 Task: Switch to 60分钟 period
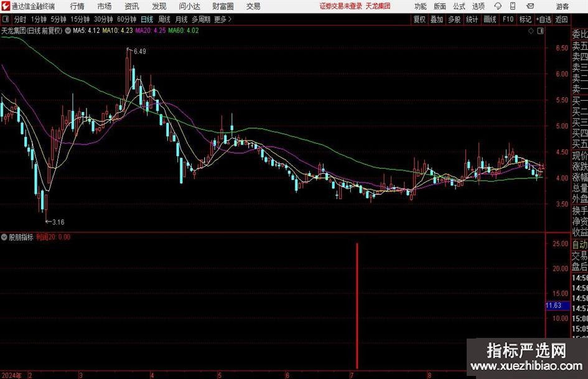127,19
